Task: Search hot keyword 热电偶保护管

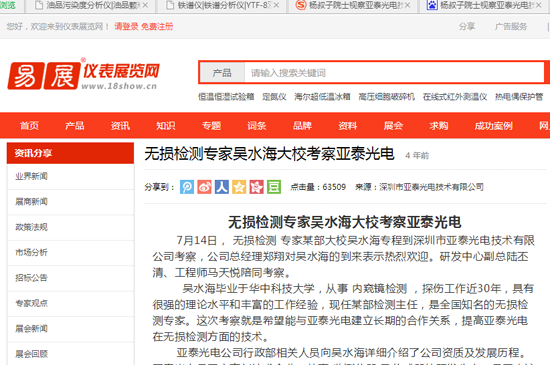Action: pyautogui.click(x=519, y=97)
